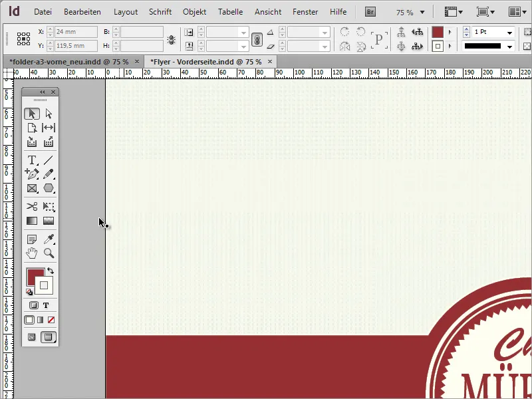Select the Pencil tool
Screen dimensions: 532x399
[x=49, y=174]
